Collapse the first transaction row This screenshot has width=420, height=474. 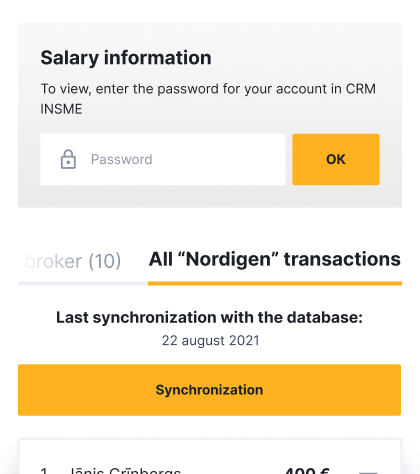368,472
